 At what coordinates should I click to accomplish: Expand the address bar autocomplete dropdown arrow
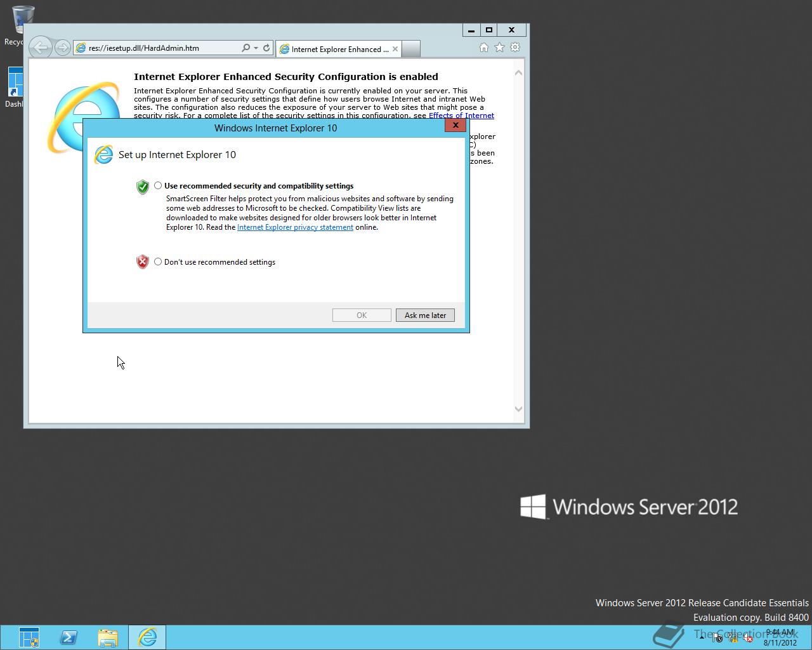(256, 48)
